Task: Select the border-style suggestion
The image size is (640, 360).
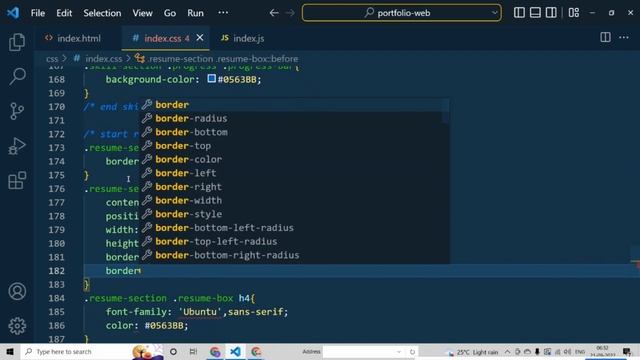Action: tap(295, 214)
